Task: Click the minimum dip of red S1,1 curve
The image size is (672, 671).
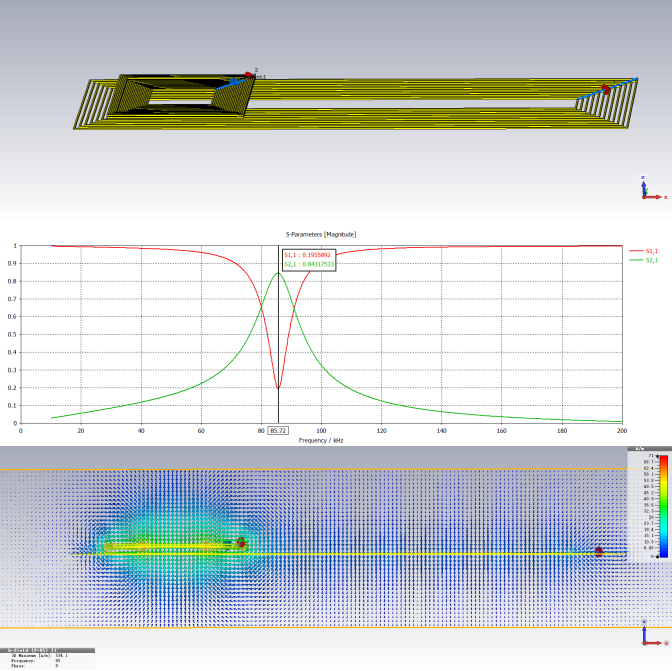Action: pos(278,388)
